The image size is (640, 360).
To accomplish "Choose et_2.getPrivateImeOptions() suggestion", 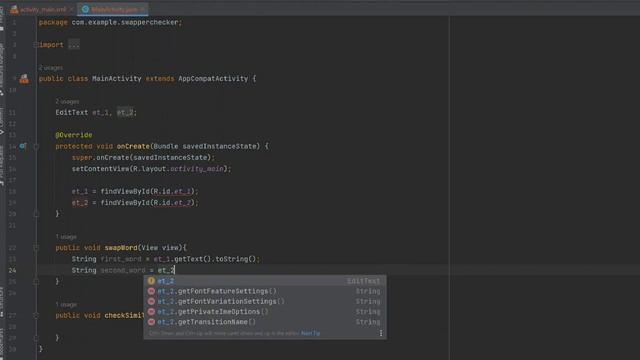I will [264, 311].
